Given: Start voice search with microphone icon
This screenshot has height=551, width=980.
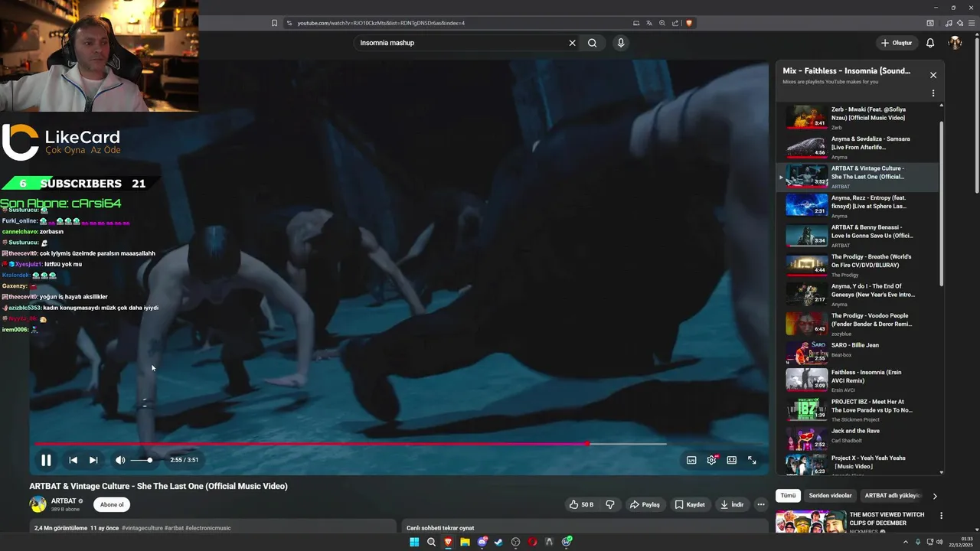Looking at the screenshot, I should [x=621, y=43].
